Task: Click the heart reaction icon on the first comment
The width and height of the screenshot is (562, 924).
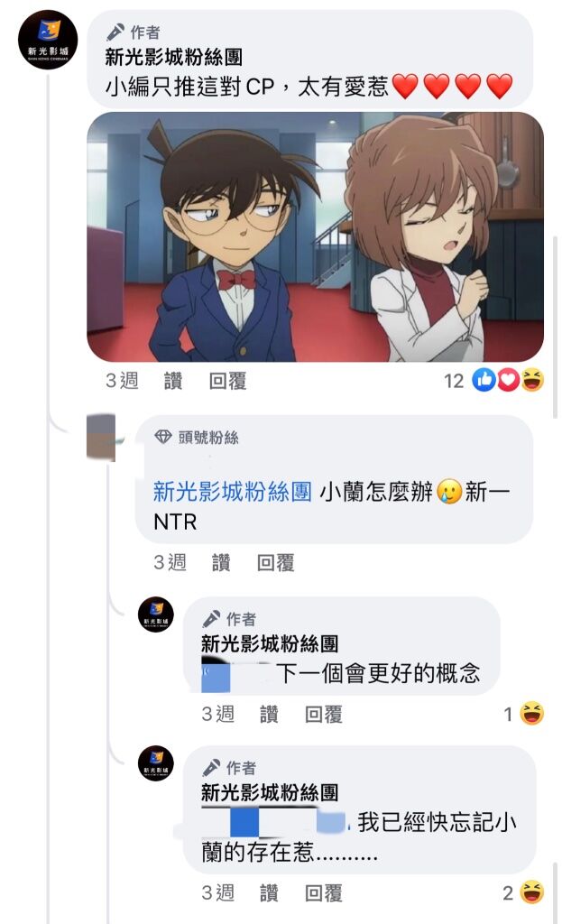Action: (x=507, y=380)
